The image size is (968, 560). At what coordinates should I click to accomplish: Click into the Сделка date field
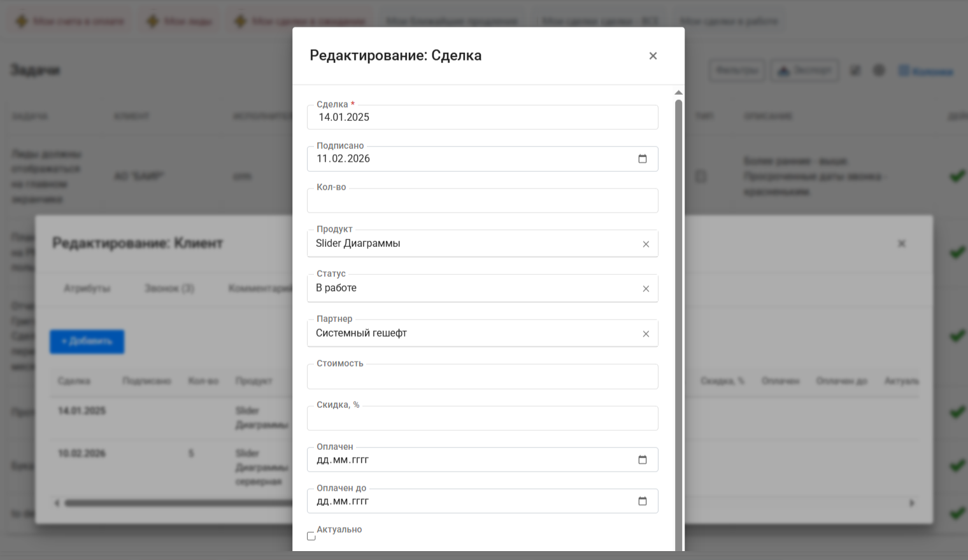481,118
